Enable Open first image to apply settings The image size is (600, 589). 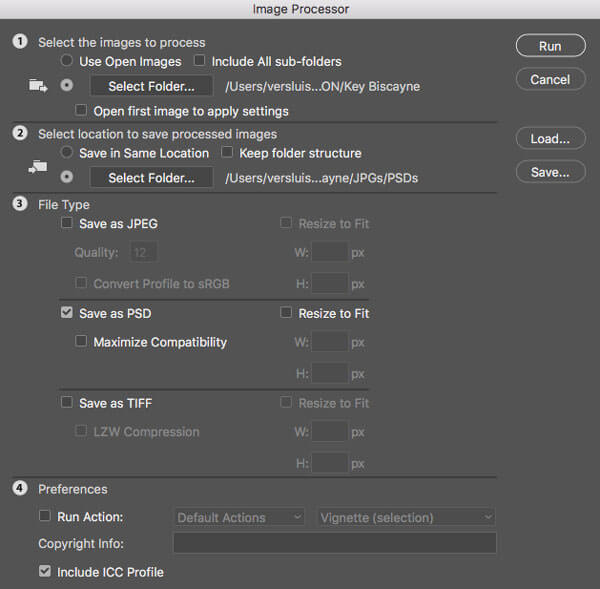(82, 111)
